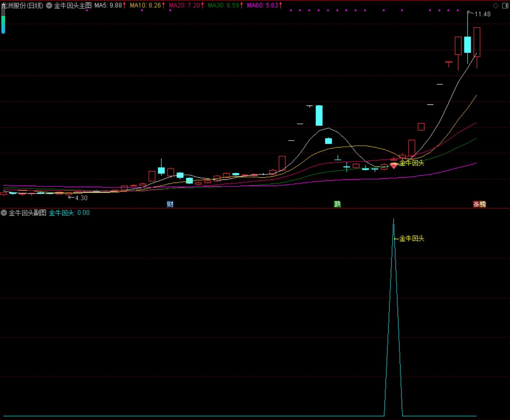Open the dropdown beside 金牛回头主图

coord(49,6)
